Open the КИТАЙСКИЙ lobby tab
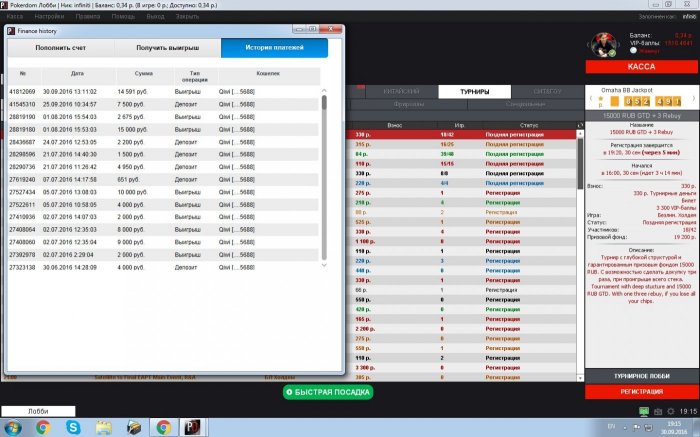This screenshot has width=700, height=437. pos(401,92)
